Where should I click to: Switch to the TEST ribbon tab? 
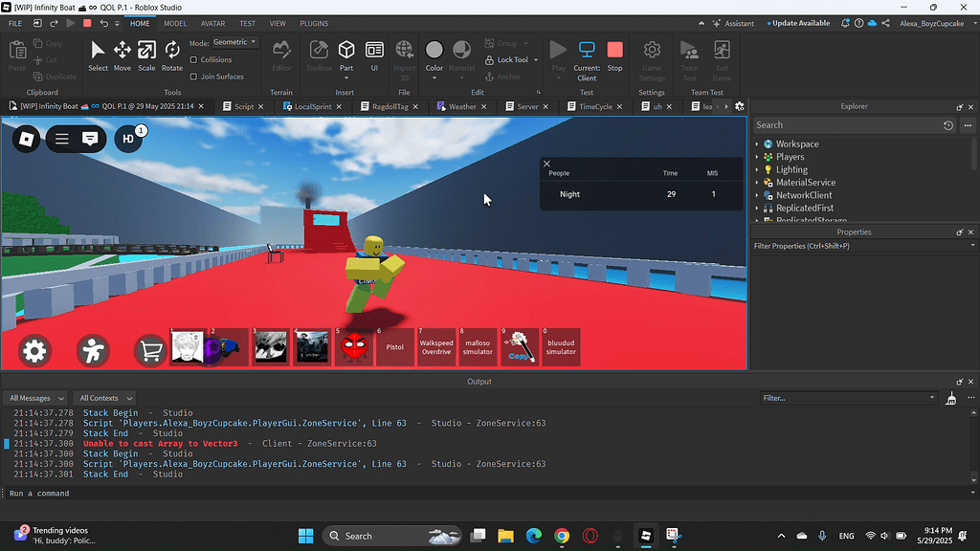pos(248,23)
